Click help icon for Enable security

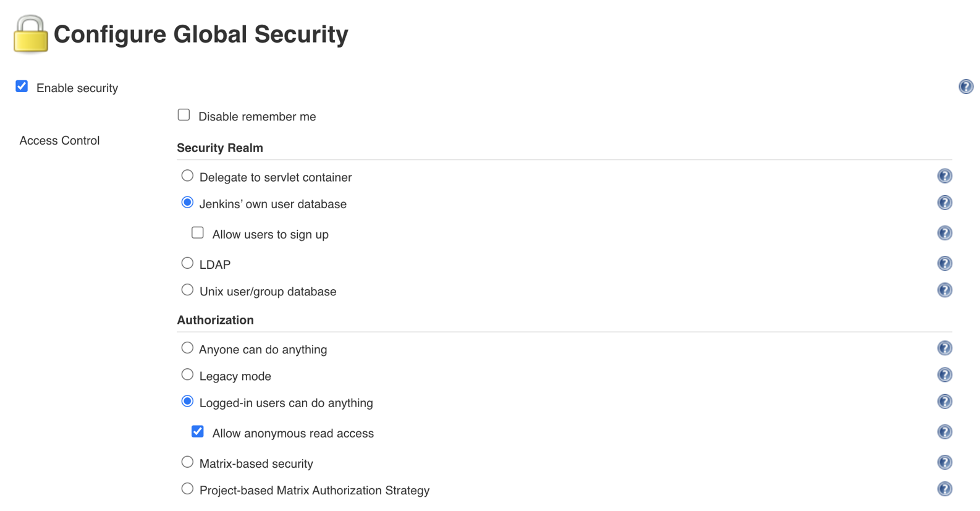tap(966, 87)
